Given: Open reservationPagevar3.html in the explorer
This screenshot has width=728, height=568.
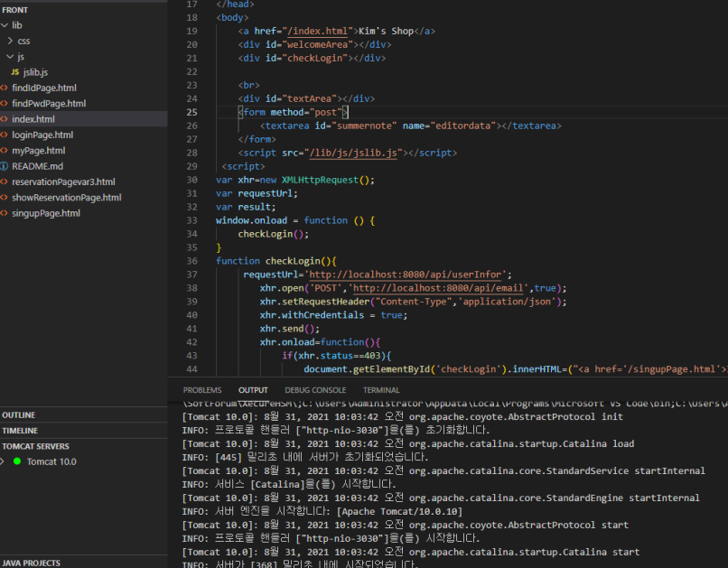Looking at the screenshot, I should click(x=63, y=182).
